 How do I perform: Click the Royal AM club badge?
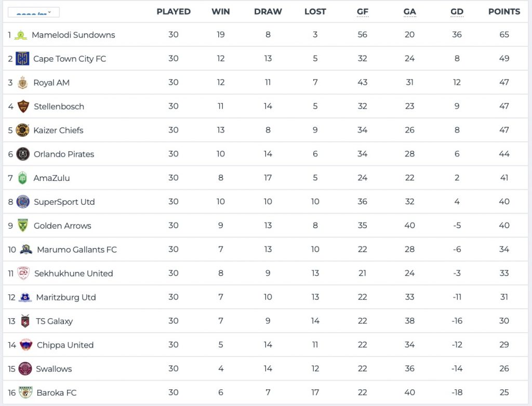click(x=22, y=83)
